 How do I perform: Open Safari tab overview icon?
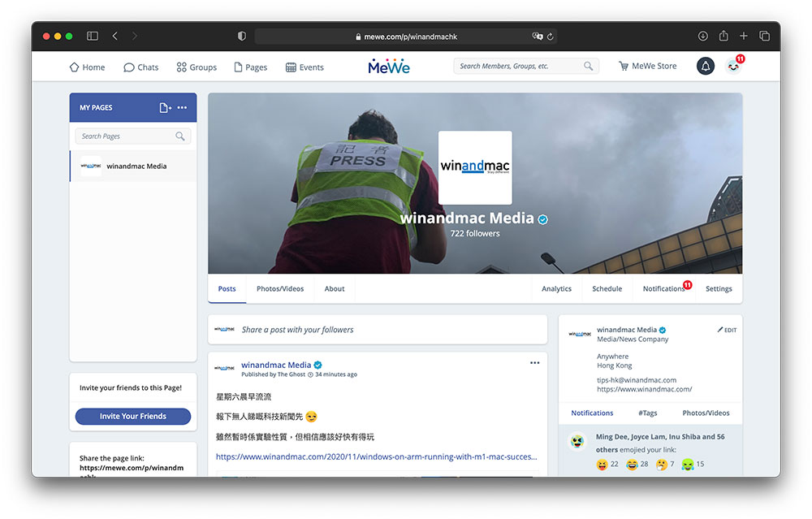pos(764,37)
